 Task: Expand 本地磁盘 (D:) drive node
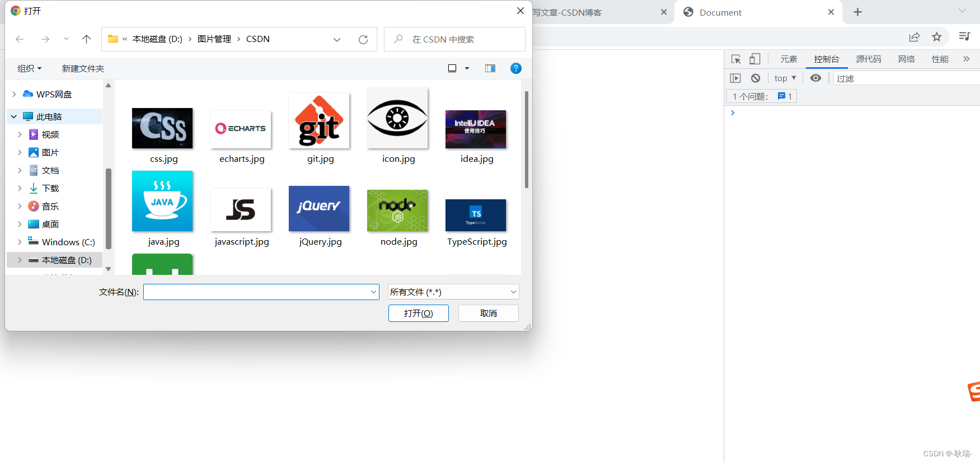pos(20,260)
